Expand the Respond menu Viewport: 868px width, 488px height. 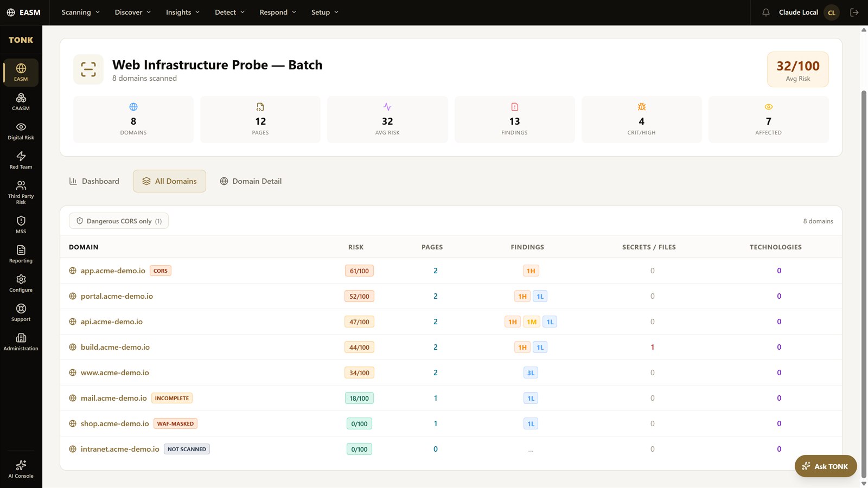coord(278,12)
